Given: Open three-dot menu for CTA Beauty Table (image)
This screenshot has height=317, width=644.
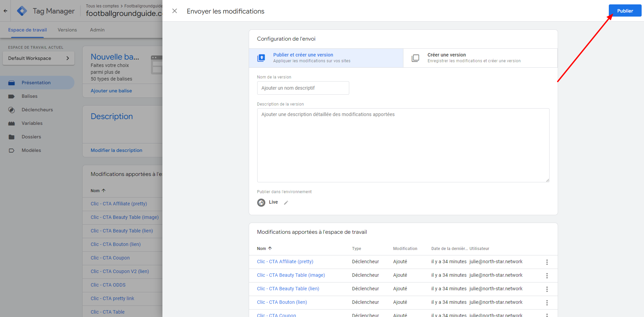Looking at the screenshot, I should (547, 276).
